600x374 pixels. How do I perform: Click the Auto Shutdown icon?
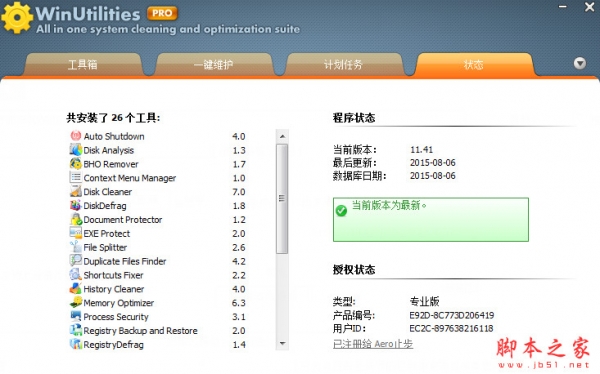point(76,136)
